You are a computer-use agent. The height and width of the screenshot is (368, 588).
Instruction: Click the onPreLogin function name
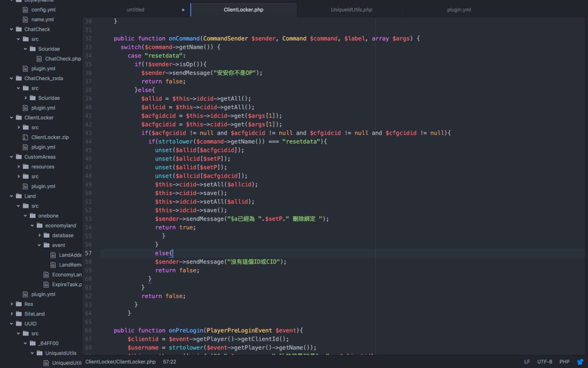(x=186, y=330)
